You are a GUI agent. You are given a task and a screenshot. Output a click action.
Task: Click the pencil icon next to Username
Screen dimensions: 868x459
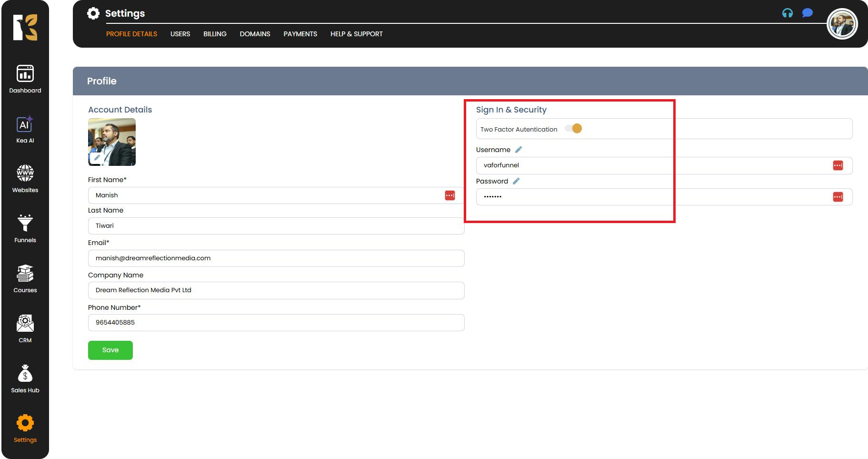(519, 150)
